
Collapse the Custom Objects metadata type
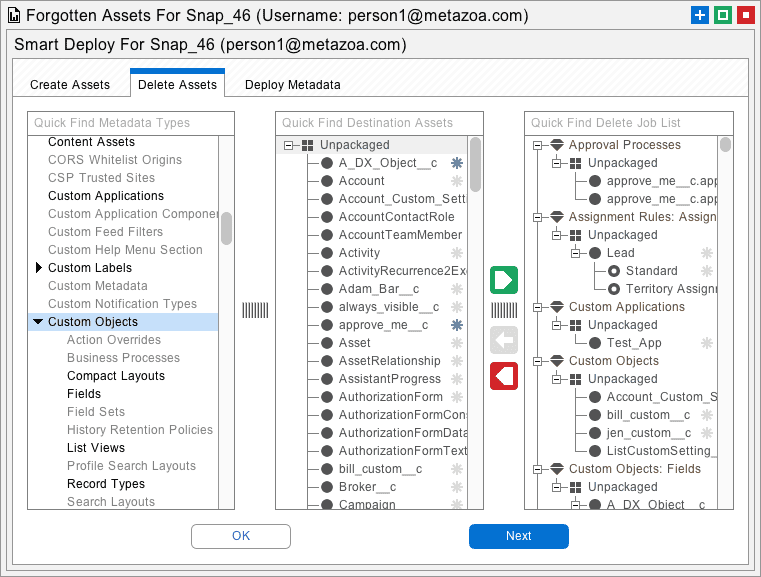(x=38, y=321)
